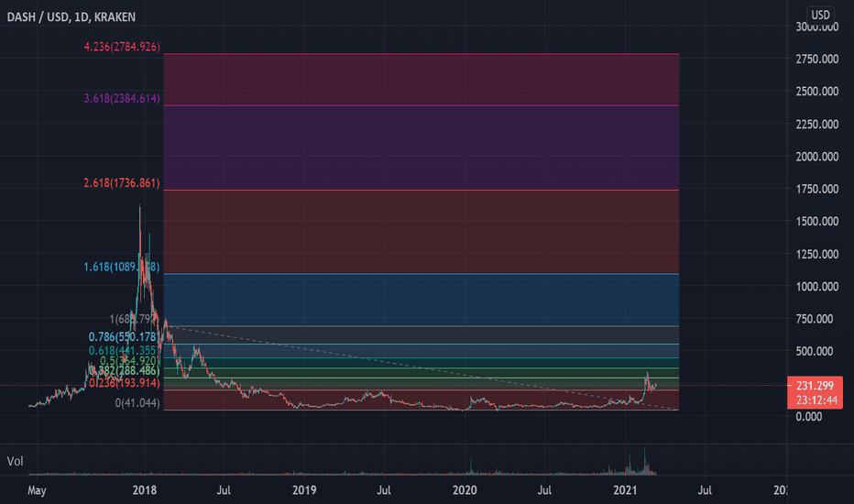Click the 1500.000 price axis label
The image size is (854, 504).
point(817,221)
